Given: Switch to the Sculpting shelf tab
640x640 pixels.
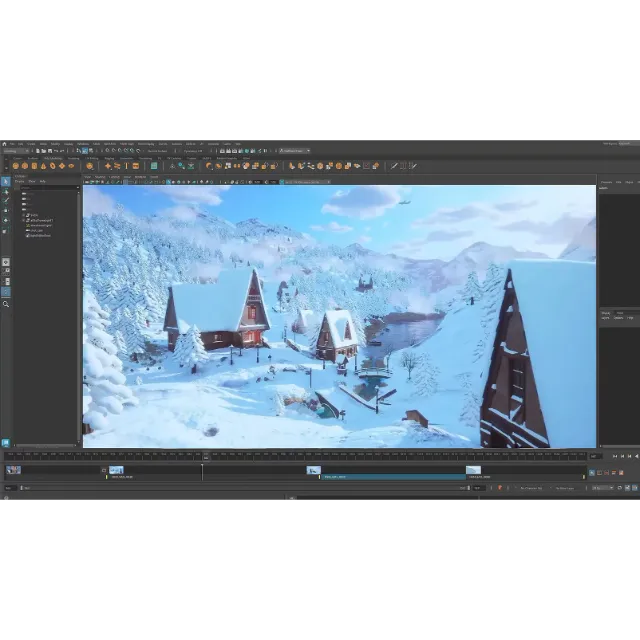Looking at the screenshot, I should (73, 158).
